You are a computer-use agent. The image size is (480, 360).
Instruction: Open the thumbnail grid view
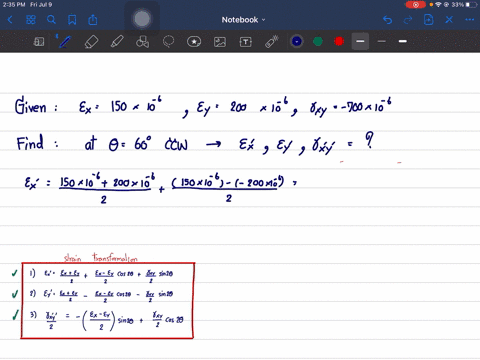point(31,20)
